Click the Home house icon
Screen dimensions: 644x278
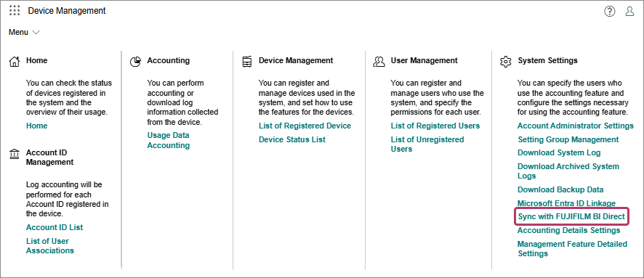[x=15, y=62]
